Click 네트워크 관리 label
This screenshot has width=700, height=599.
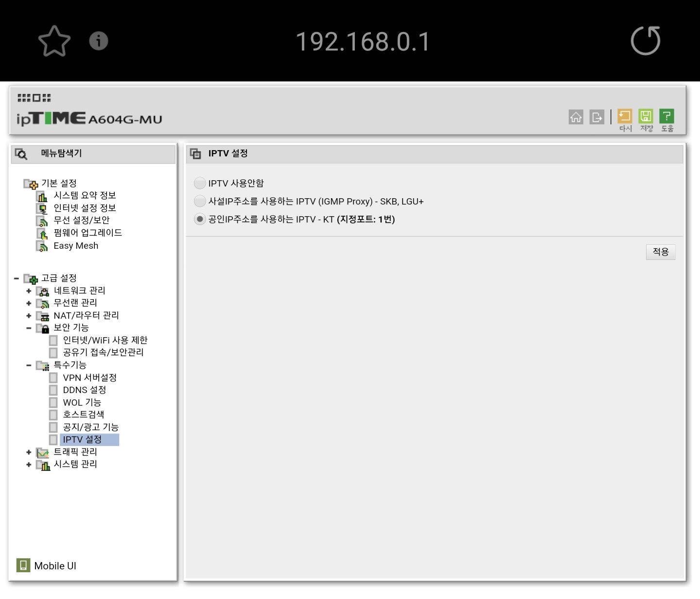coord(79,291)
